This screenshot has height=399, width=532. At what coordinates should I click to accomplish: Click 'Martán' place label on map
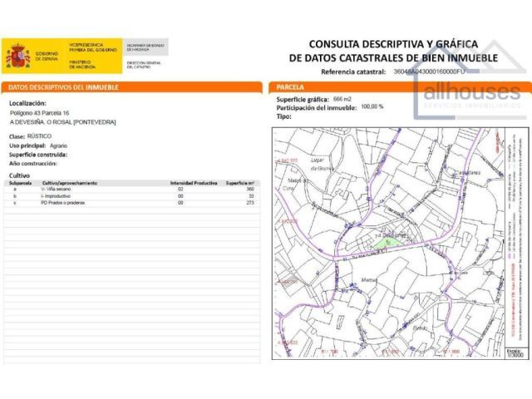click(x=369, y=280)
